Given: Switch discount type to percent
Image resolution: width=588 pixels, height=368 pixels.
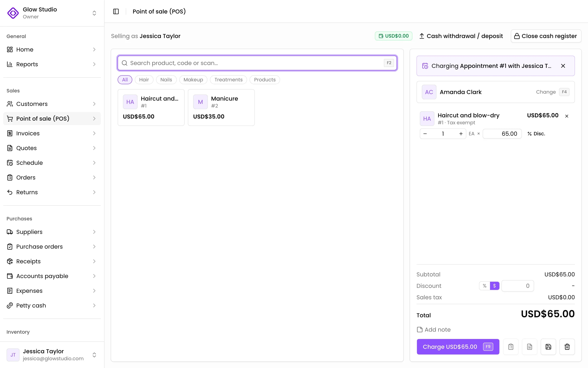Looking at the screenshot, I should tap(484, 286).
